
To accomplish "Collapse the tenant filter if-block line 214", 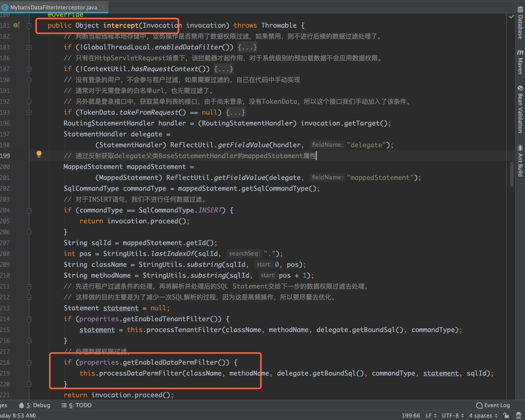I will (x=29, y=319).
